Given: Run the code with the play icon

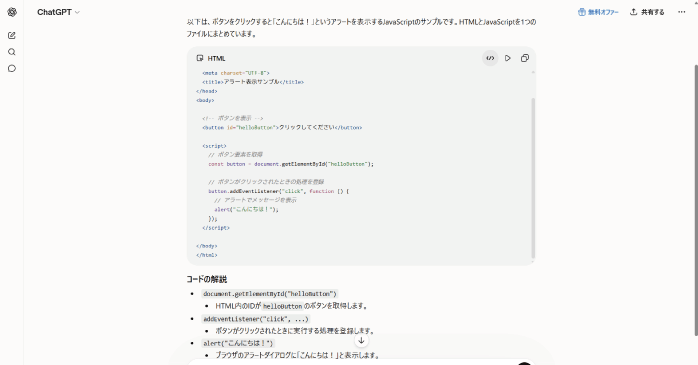Looking at the screenshot, I should point(507,58).
